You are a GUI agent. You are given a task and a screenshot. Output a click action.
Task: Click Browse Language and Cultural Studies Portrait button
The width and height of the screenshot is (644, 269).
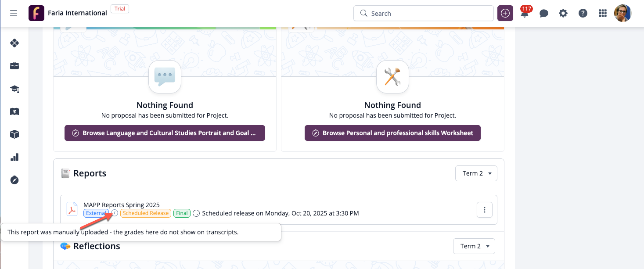(165, 133)
